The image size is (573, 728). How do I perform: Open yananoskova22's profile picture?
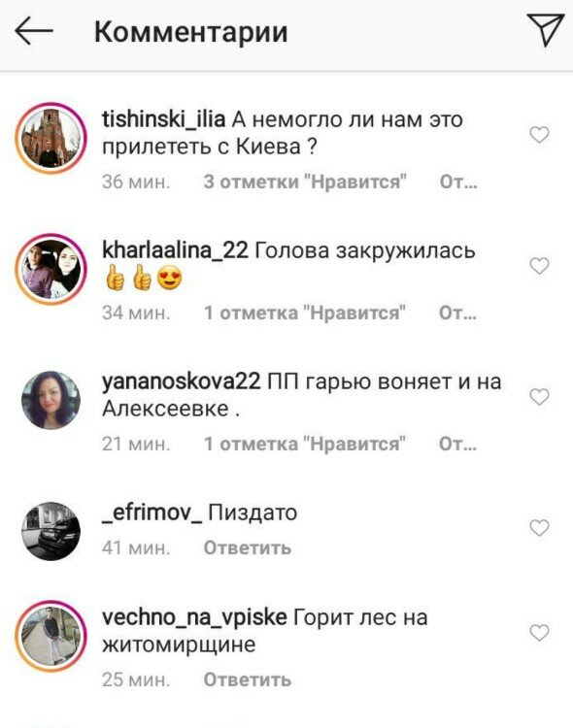click(51, 400)
